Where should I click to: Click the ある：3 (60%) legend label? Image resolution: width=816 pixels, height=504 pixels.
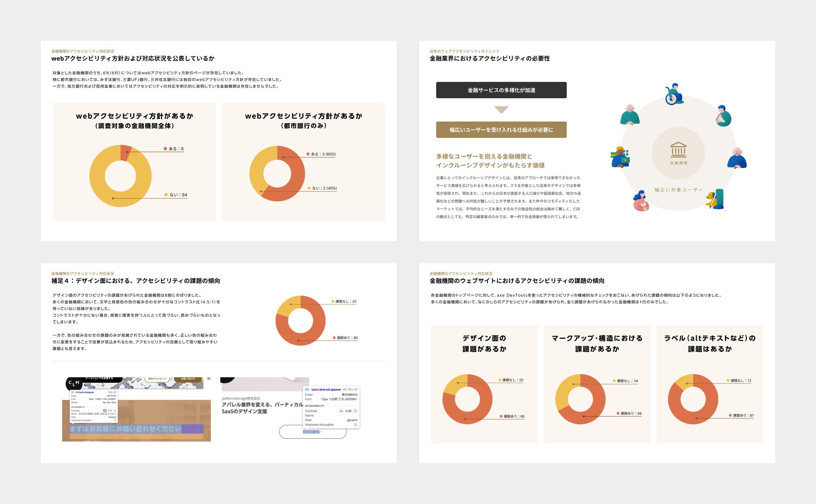pos(323,154)
